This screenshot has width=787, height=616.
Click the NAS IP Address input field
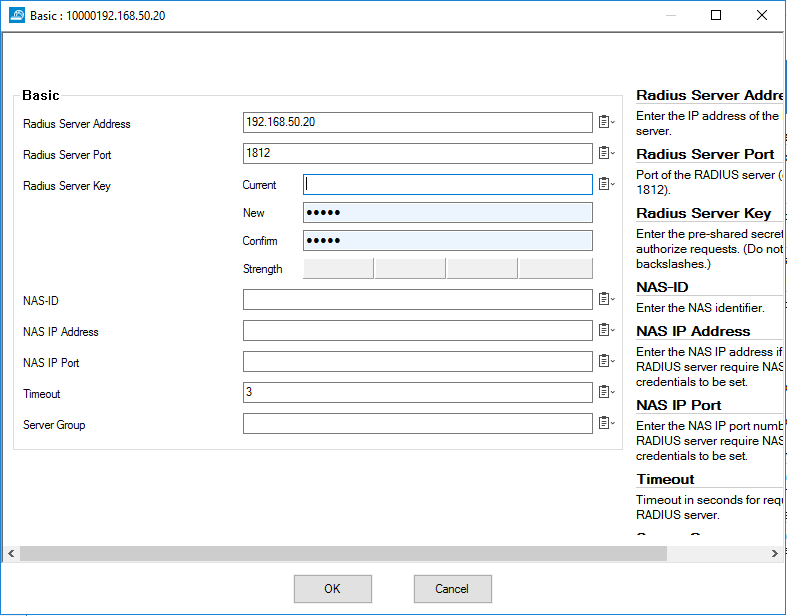(418, 331)
